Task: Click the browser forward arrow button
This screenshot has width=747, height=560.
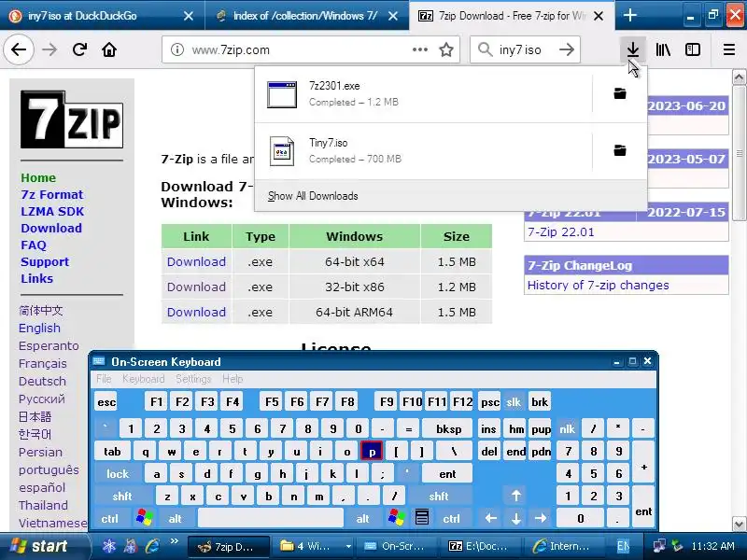Action: coord(49,49)
